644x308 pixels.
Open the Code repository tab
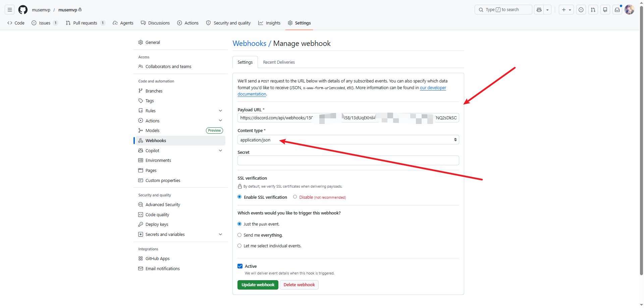tap(16, 23)
